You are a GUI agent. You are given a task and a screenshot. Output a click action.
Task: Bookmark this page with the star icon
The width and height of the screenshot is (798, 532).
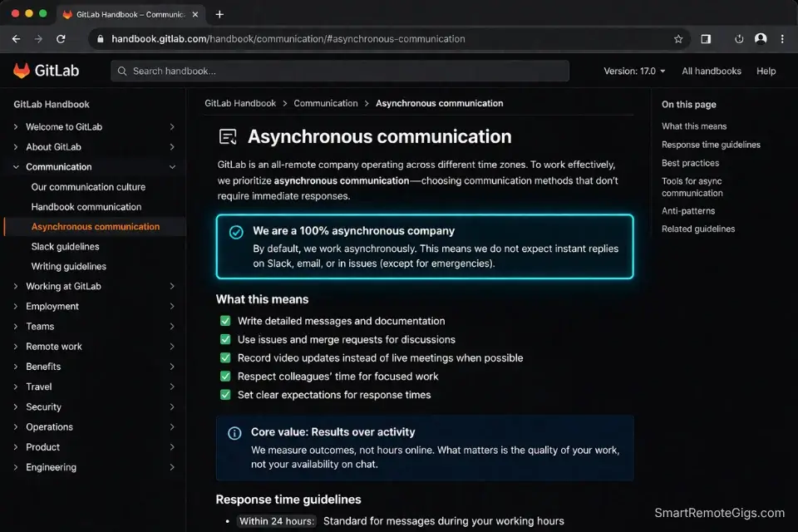678,39
